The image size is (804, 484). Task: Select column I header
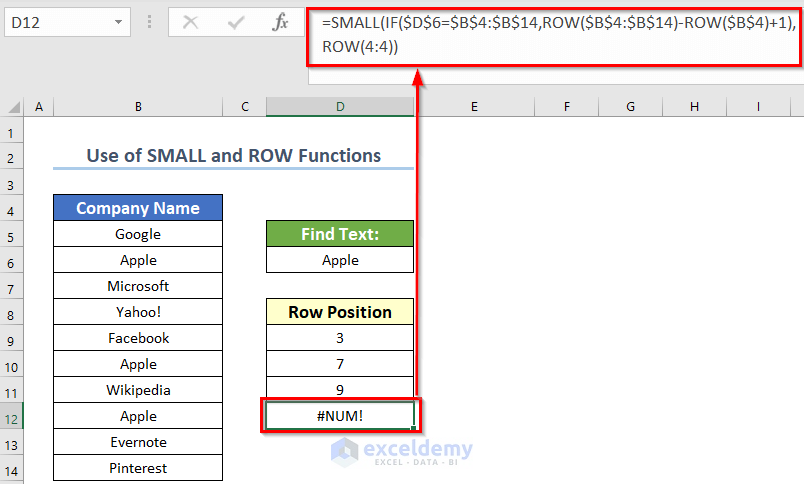758,107
